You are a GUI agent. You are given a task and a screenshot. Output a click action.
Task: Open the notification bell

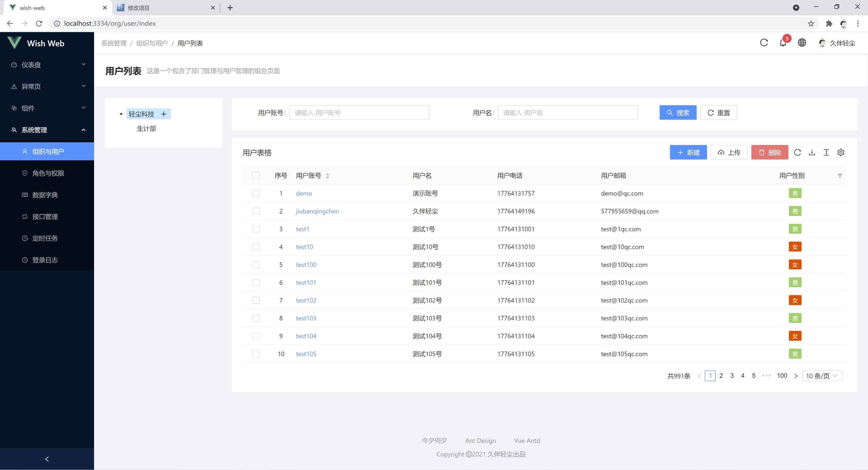coord(783,43)
